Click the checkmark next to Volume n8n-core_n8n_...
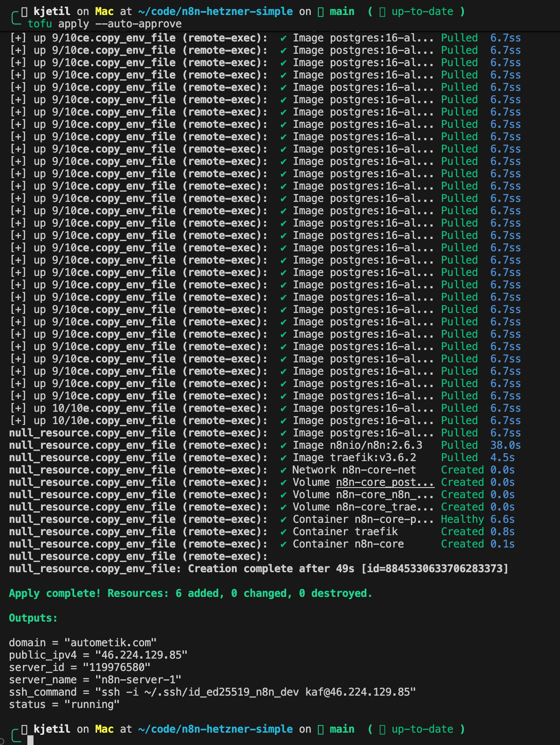Image resolution: width=560 pixels, height=745 pixels. tap(283, 495)
